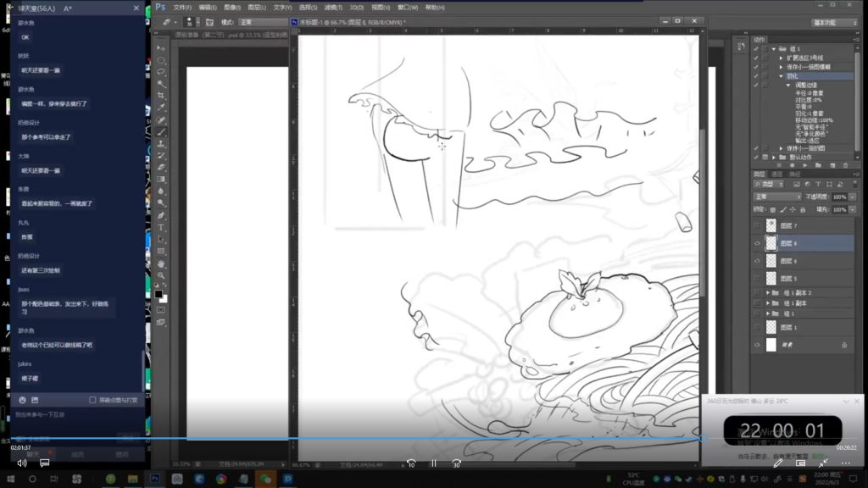Pause the video playback
868x488 pixels.
click(x=433, y=463)
